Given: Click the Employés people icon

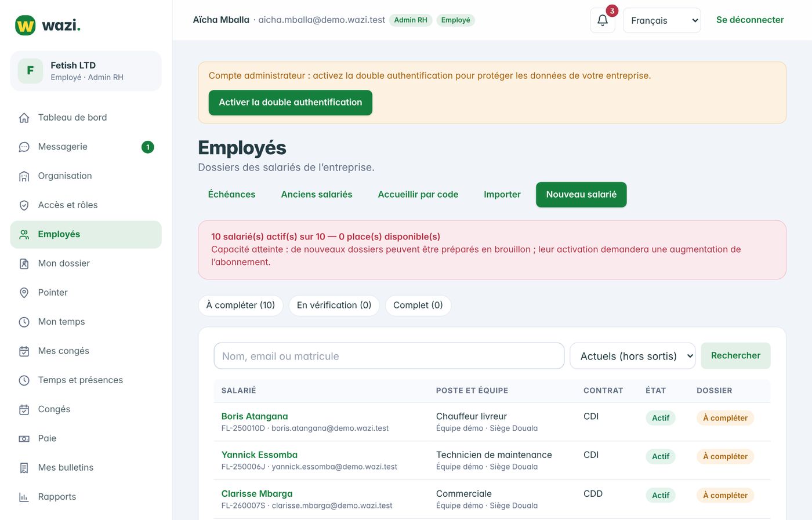Looking at the screenshot, I should [24, 234].
